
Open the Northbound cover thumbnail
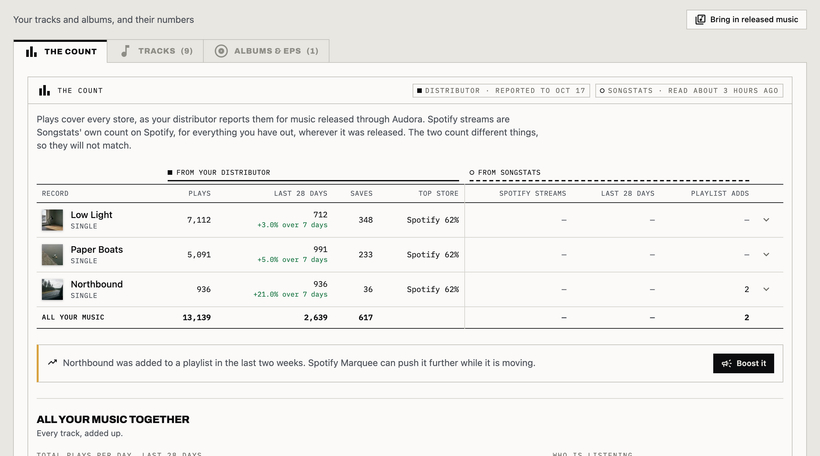pyautogui.click(x=52, y=289)
